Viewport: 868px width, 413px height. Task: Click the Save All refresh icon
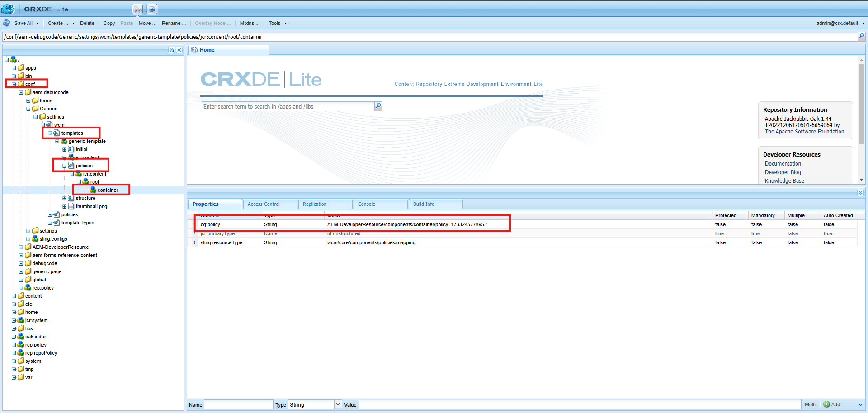[7, 23]
